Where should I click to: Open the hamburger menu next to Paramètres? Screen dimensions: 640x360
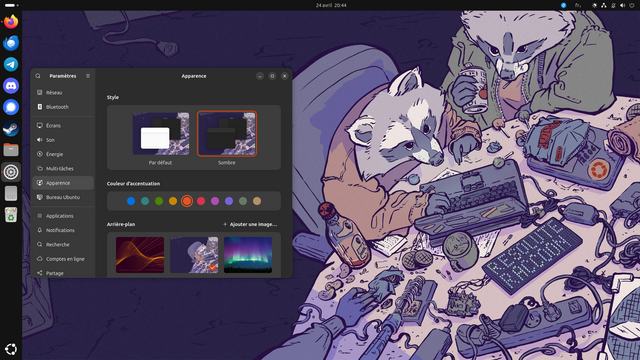[88, 76]
